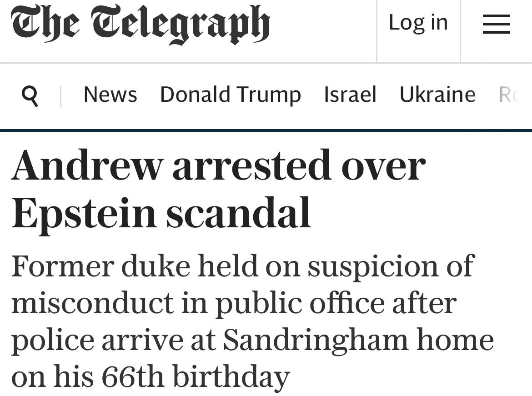
Task: Select the Donald Trump topic
Action: [x=230, y=95]
